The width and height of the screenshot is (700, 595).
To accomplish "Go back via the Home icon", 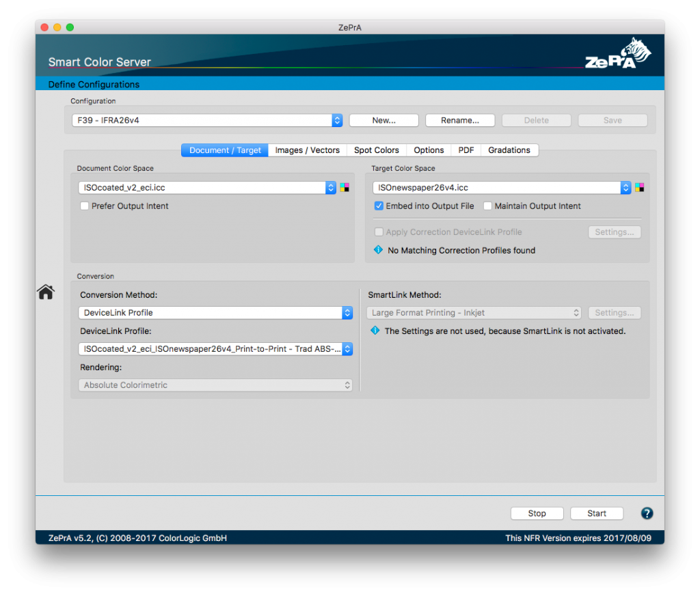I will click(46, 292).
